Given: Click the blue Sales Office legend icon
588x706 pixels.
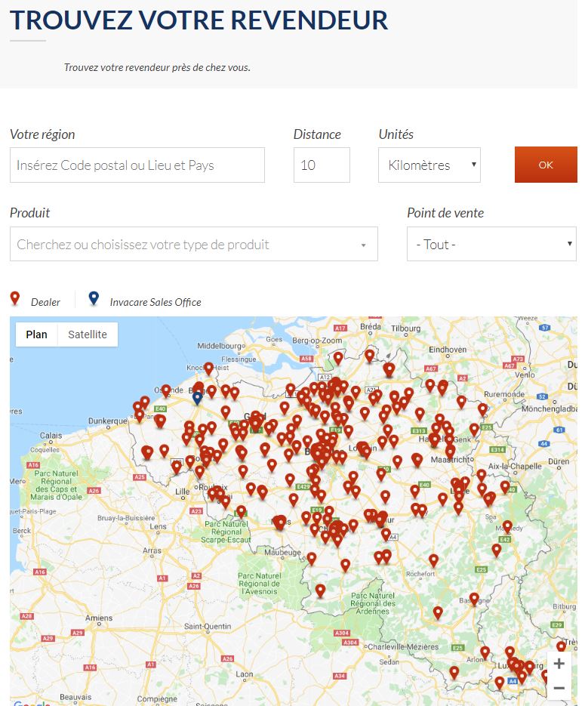Looking at the screenshot, I should [94, 299].
